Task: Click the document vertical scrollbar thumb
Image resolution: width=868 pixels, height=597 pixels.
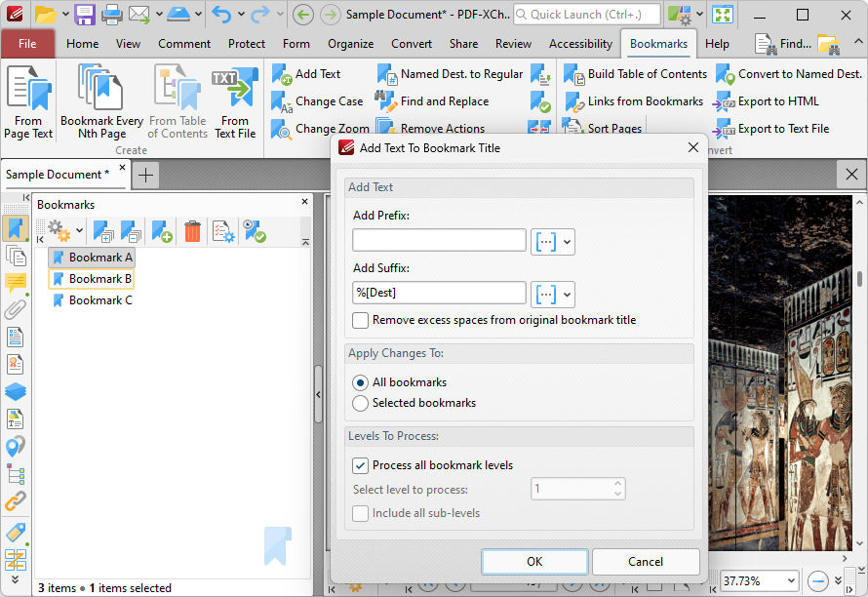Action: [859, 279]
